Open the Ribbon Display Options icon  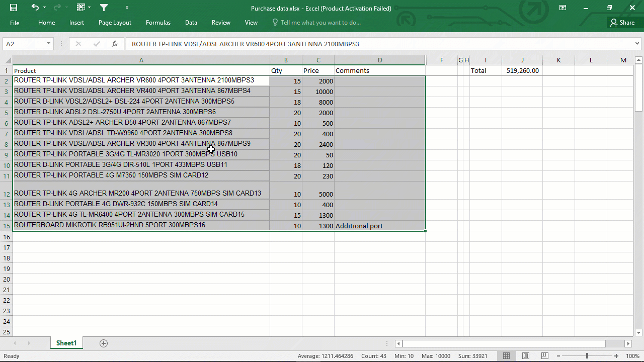tap(563, 8)
